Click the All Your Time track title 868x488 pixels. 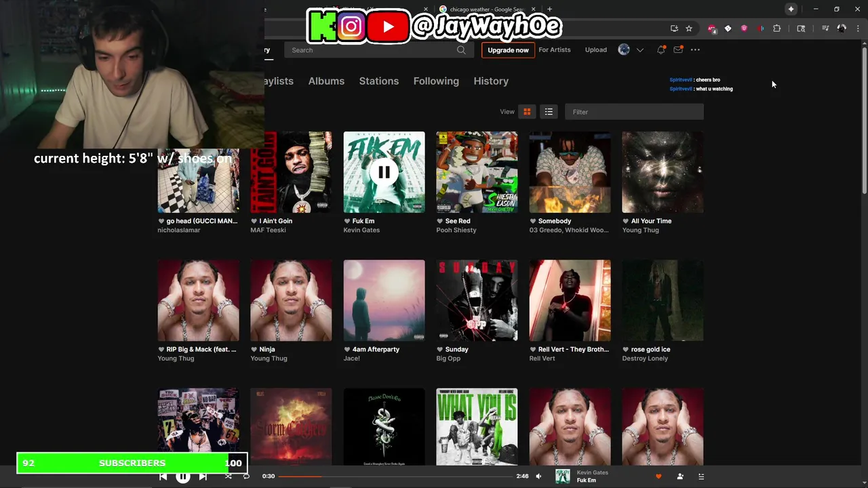[x=651, y=221]
